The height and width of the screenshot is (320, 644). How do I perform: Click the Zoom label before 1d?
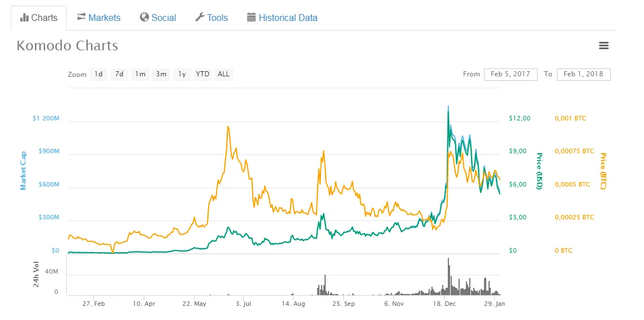77,75
